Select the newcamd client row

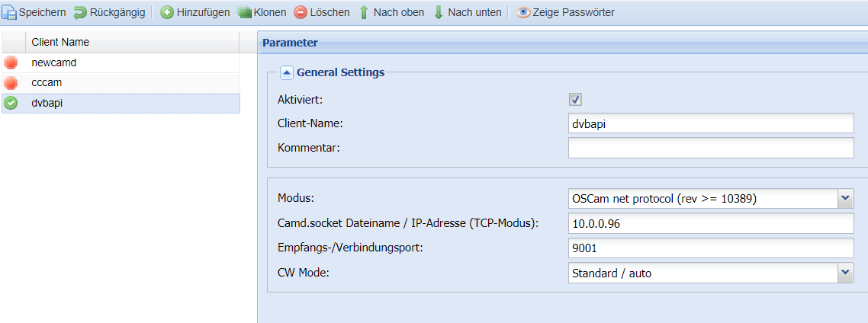tap(121, 63)
